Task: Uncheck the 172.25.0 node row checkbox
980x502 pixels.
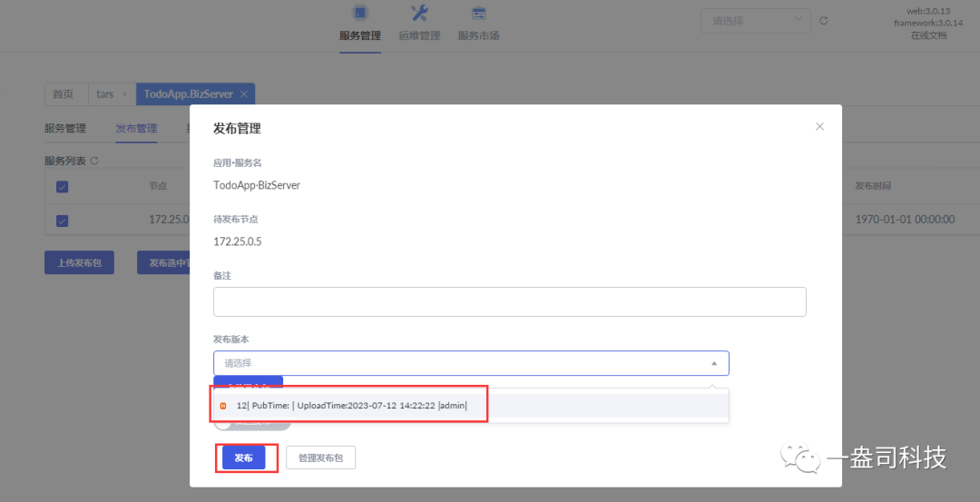Action: point(63,220)
